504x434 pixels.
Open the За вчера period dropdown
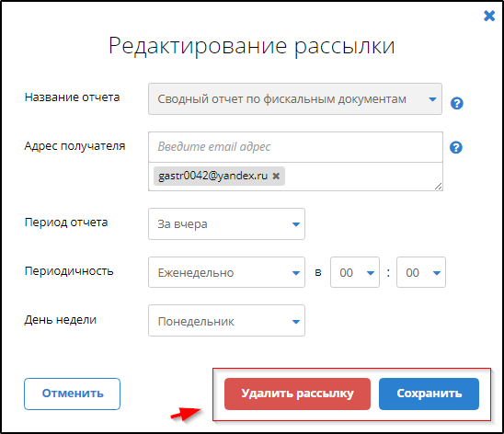[226, 224]
